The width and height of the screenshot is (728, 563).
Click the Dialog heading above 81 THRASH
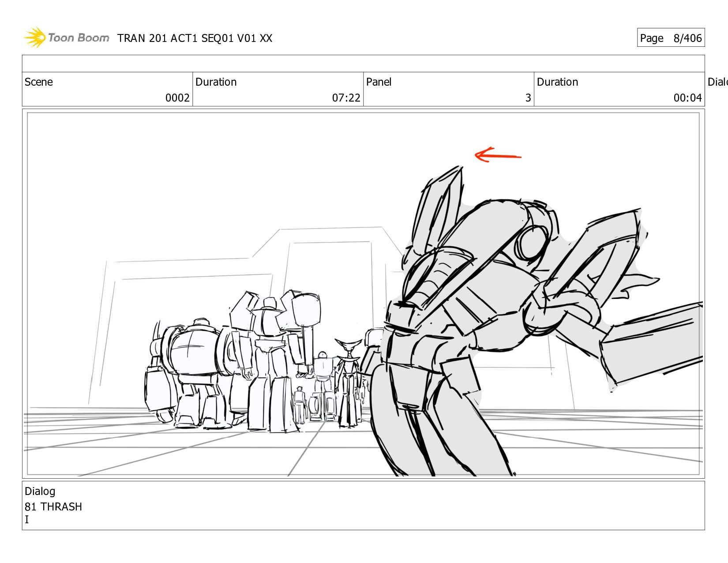(40, 491)
